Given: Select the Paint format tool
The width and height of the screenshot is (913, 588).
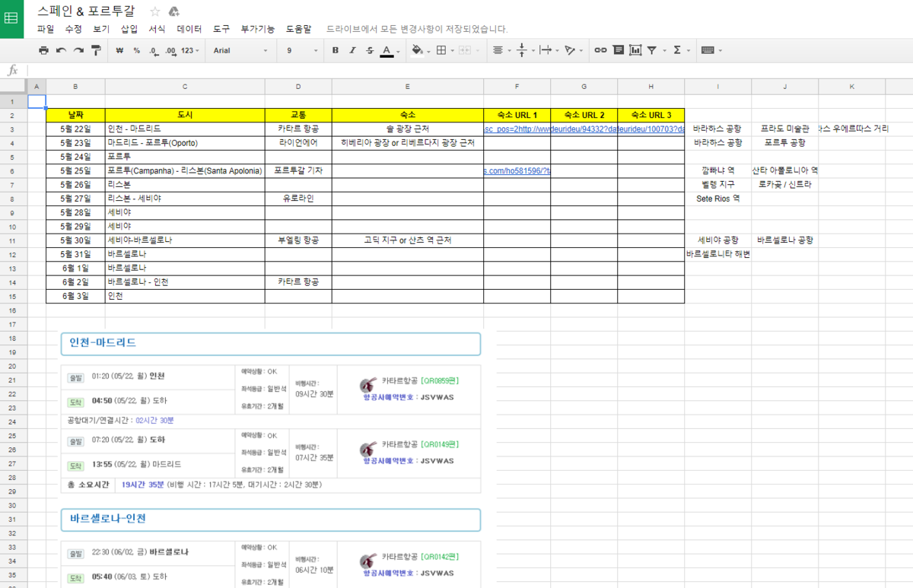Looking at the screenshot, I should [x=96, y=50].
